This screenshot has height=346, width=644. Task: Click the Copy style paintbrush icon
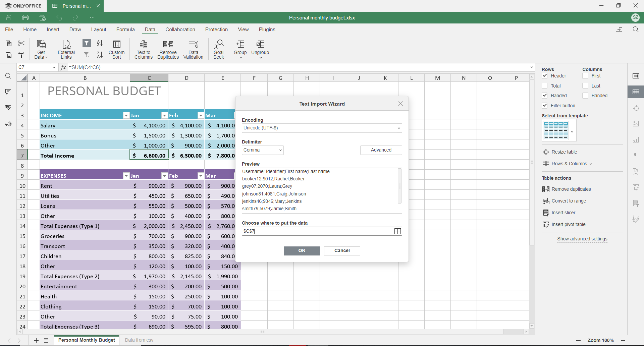tap(21, 55)
